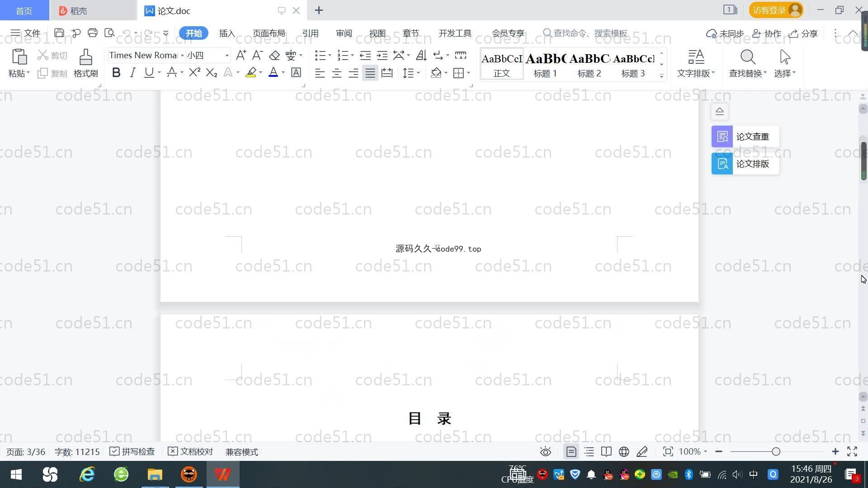Click the increase font size icon
The height and width of the screenshot is (488, 868).
(241, 56)
